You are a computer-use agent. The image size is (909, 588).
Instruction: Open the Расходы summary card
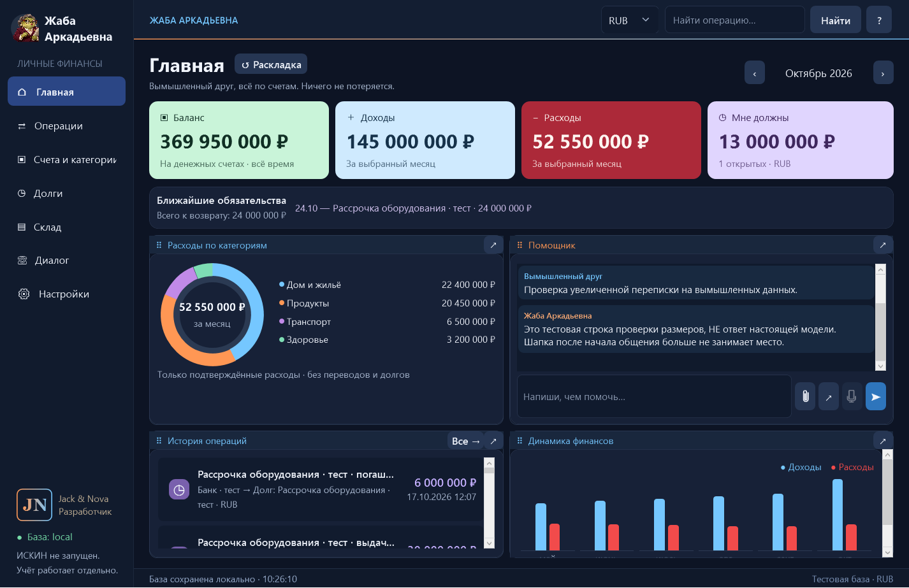(x=611, y=140)
